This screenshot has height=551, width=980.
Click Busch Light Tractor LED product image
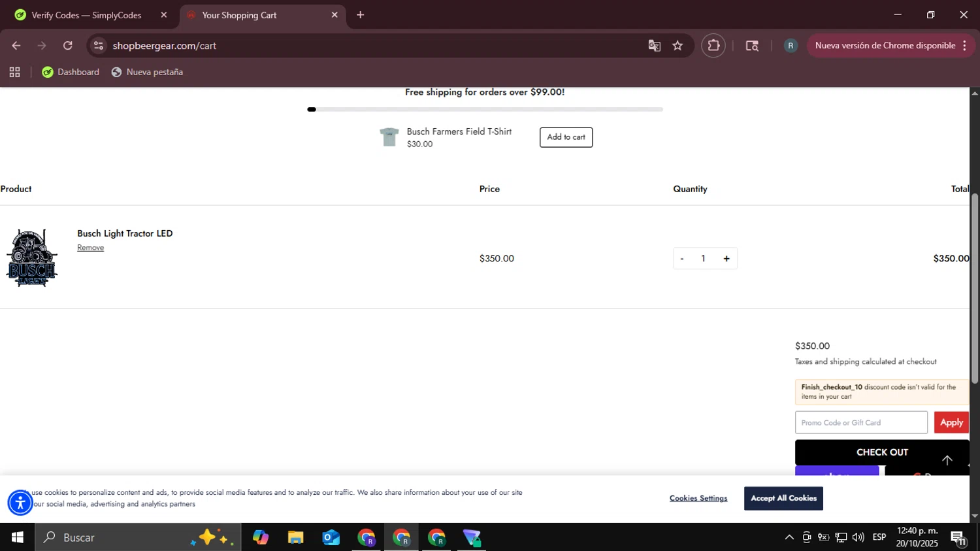pos(32,258)
